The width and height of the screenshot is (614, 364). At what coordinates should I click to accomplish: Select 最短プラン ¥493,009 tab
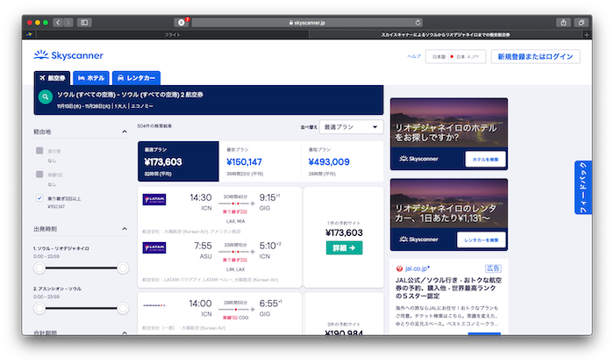click(x=342, y=161)
